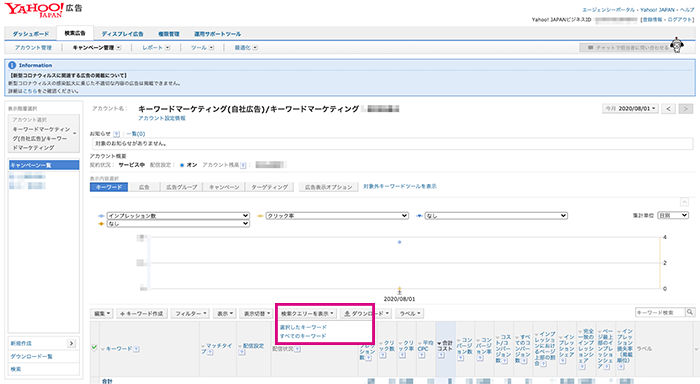The height and width of the screenshot is (384, 700).
Task: Open the 対象外キーワードツールを表示 link
Action: click(x=400, y=186)
